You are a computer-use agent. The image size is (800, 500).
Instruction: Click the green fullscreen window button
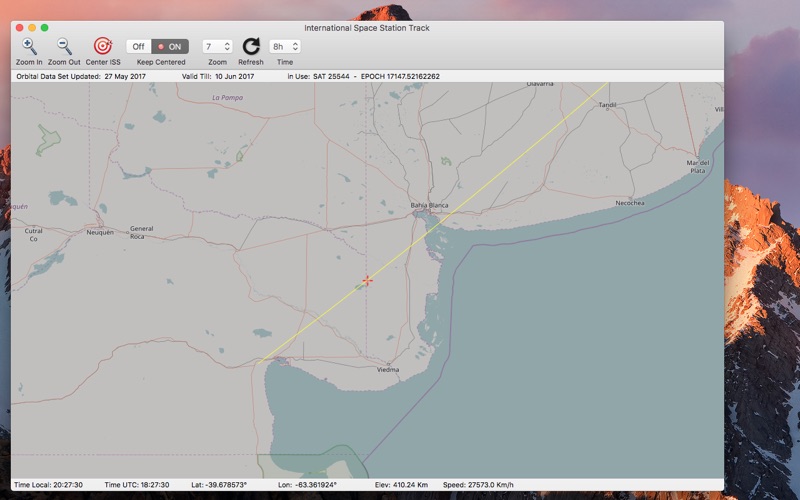click(44, 28)
